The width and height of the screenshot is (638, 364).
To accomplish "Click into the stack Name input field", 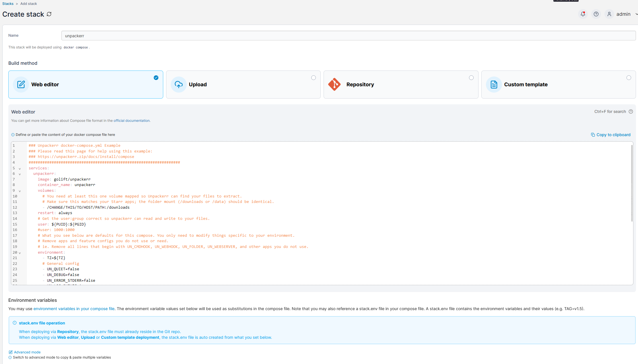I will [x=348, y=36].
